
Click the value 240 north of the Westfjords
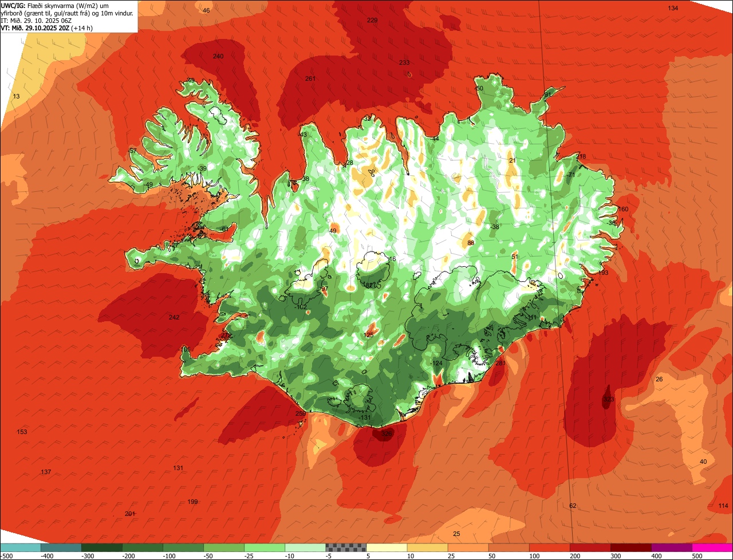218,56
